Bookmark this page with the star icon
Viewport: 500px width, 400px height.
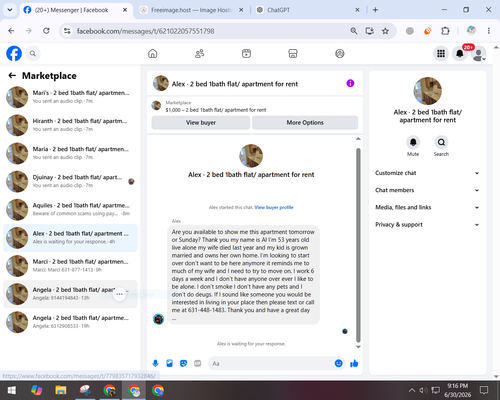385,31
